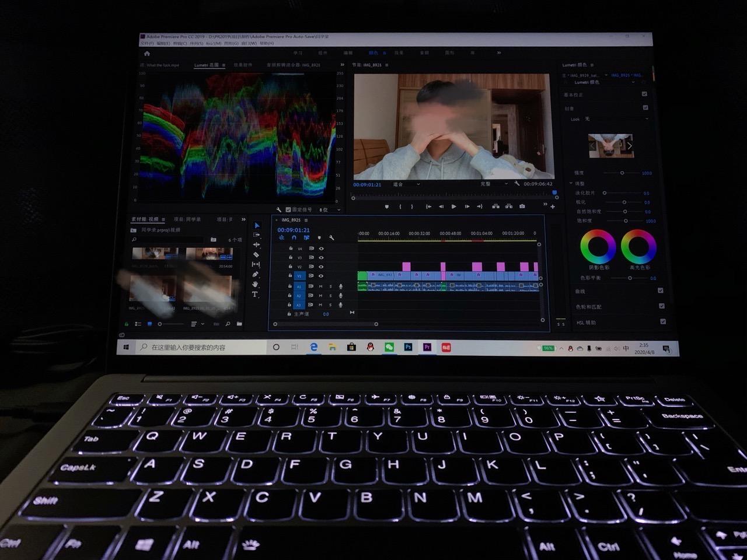Viewport: 747px width, 560px height.
Task: Open program monitor settings wrench
Action: point(517,184)
